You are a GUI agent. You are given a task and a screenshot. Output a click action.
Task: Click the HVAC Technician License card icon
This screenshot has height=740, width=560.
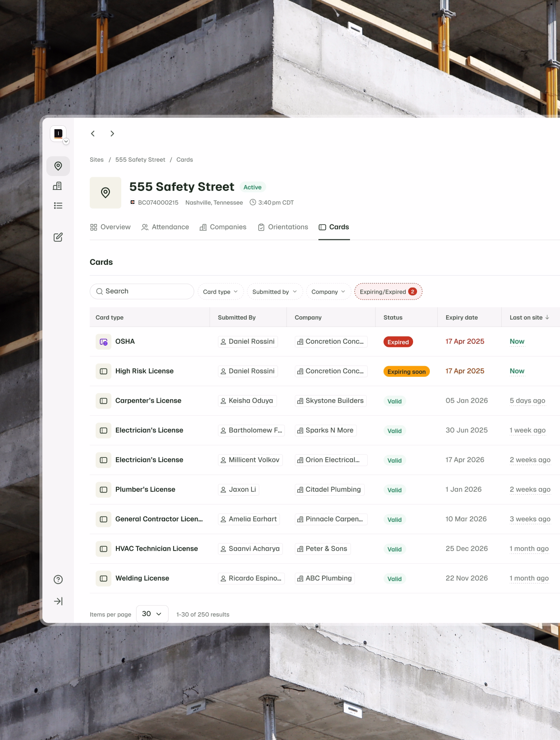(x=104, y=549)
